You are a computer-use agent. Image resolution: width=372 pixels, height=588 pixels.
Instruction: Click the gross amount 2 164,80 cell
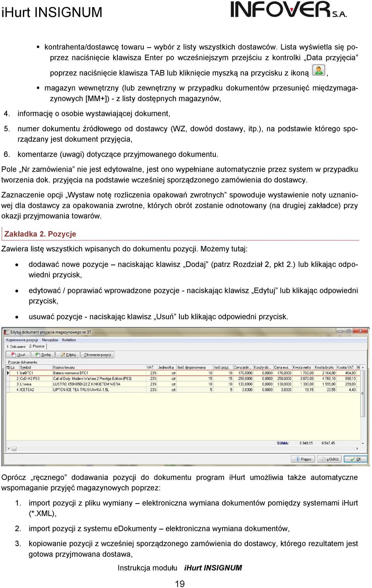point(325,373)
